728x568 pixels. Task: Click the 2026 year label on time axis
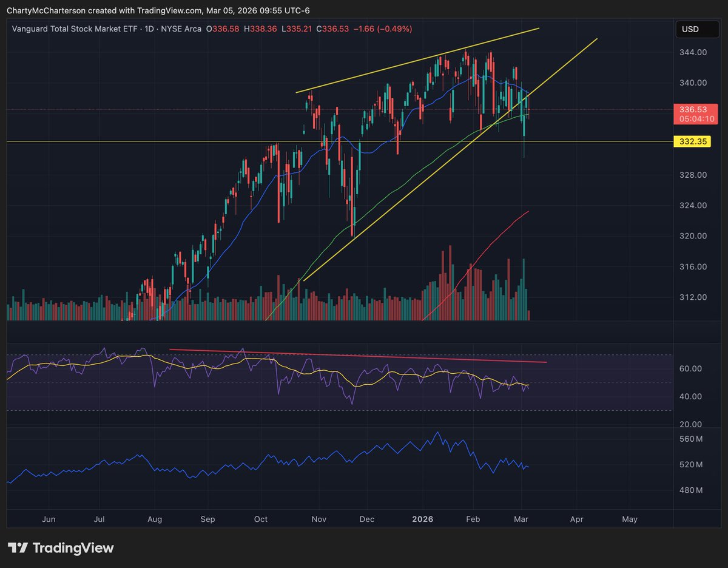point(422,519)
